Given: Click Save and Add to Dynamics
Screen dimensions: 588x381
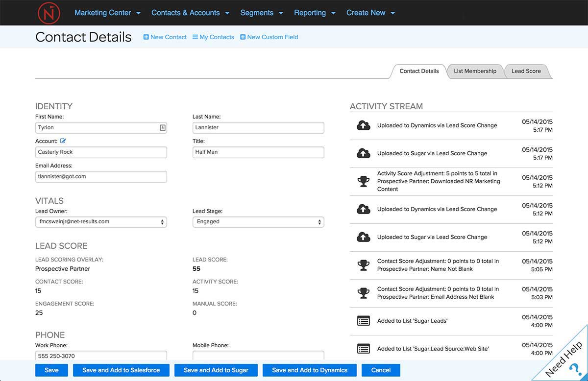Looking at the screenshot, I should pyautogui.click(x=310, y=370).
